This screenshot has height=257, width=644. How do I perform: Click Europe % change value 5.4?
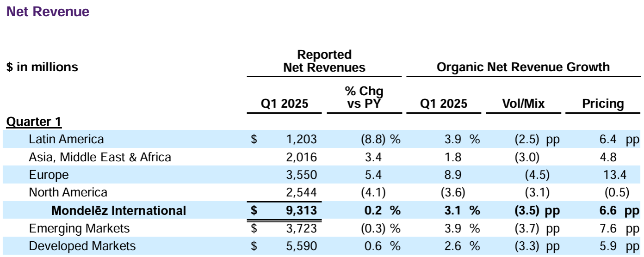[x=373, y=175]
